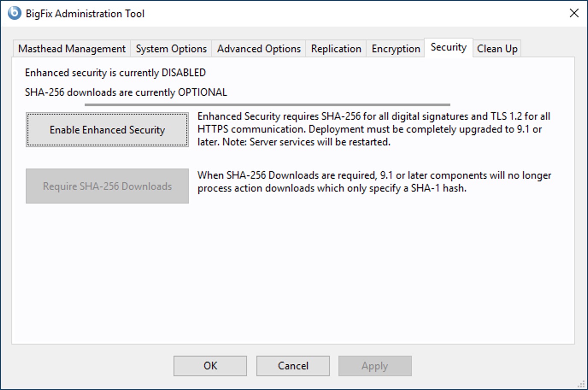
Task: Click the SHA-256 downloads OPTIONAL status text
Action: click(126, 92)
